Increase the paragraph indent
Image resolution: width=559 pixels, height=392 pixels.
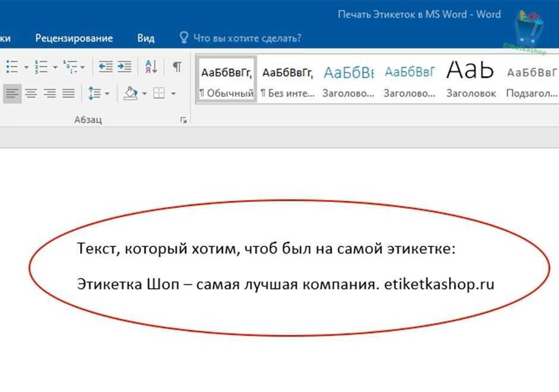pos(124,67)
